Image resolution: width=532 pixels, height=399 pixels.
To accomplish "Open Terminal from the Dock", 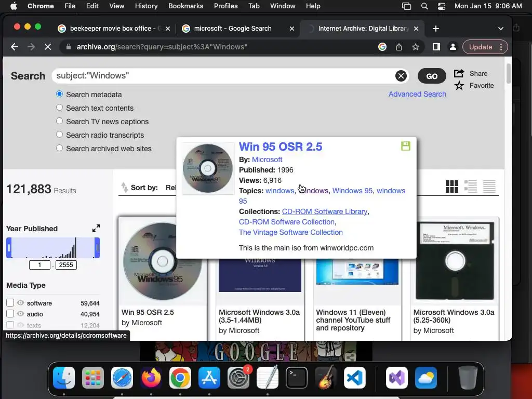I will (297, 378).
